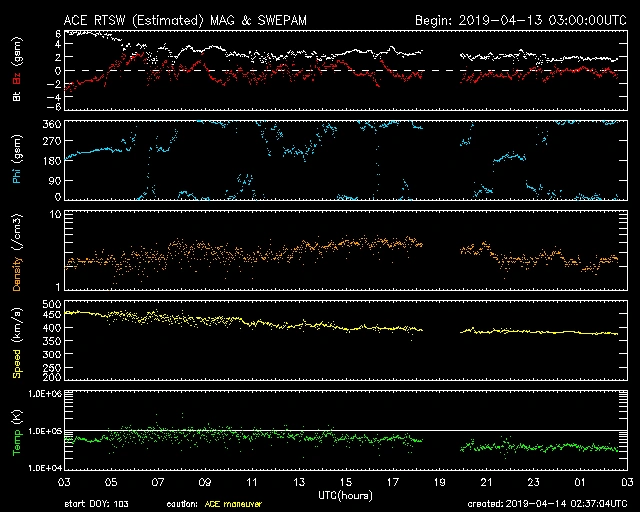Click the ACE RTSW plot title
Screen dimensions: 640x512
(x=194, y=20)
